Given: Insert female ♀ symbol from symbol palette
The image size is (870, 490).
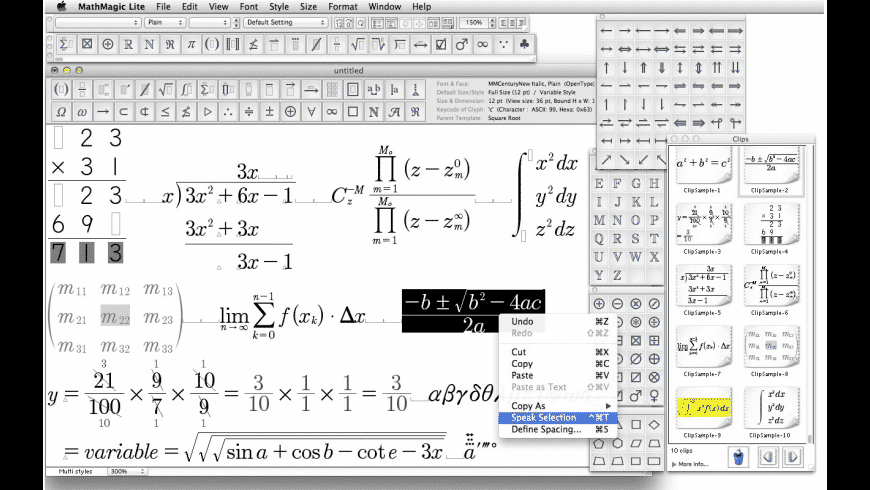Looking at the screenshot, I should pos(654,396).
